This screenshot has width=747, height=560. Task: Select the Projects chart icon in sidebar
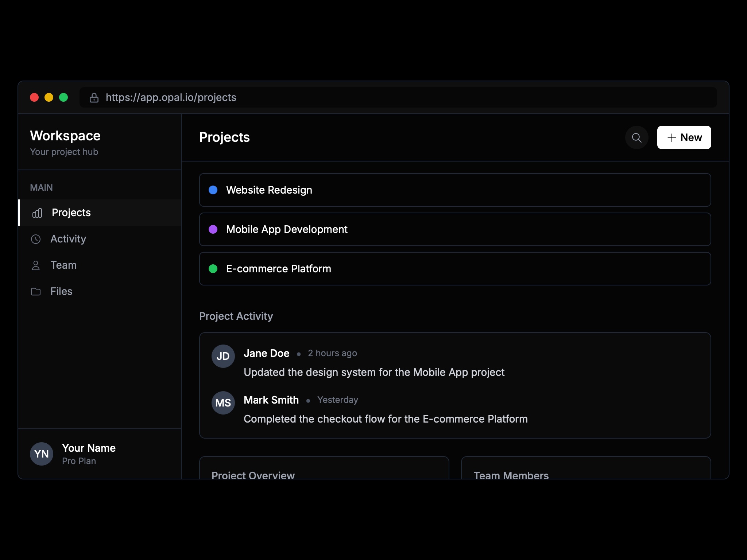[37, 213]
